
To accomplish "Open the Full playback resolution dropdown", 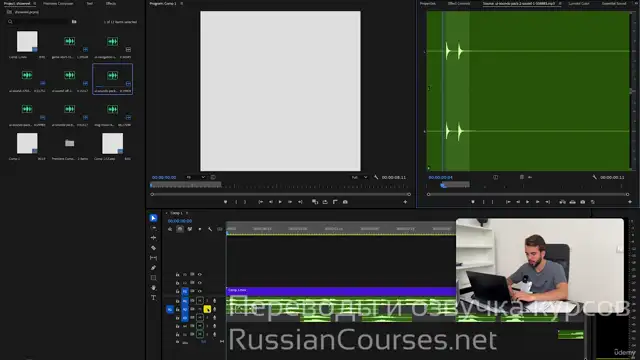I will (360, 177).
